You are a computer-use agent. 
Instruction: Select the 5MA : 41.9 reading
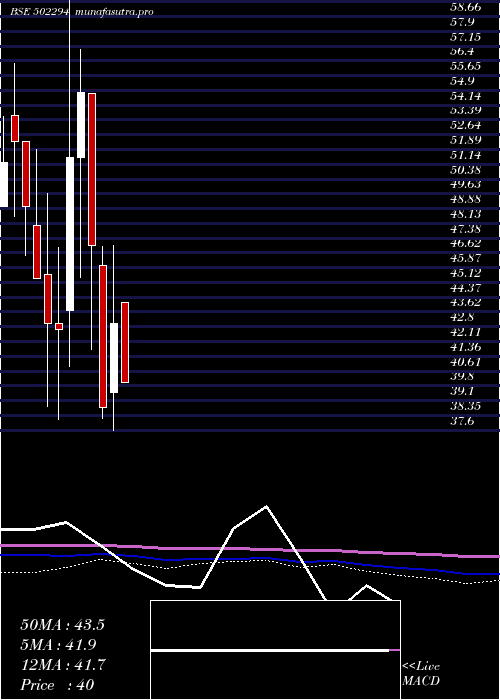[58, 645]
